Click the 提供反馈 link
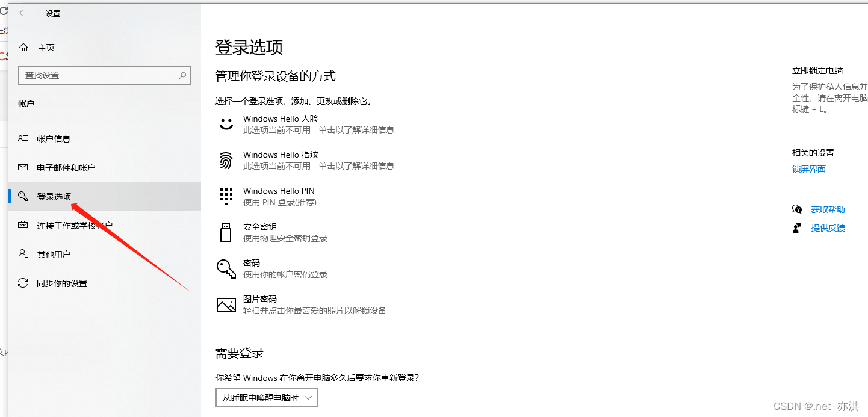Image resolution: width=868 pixels, height=417 pixels. 828,228
